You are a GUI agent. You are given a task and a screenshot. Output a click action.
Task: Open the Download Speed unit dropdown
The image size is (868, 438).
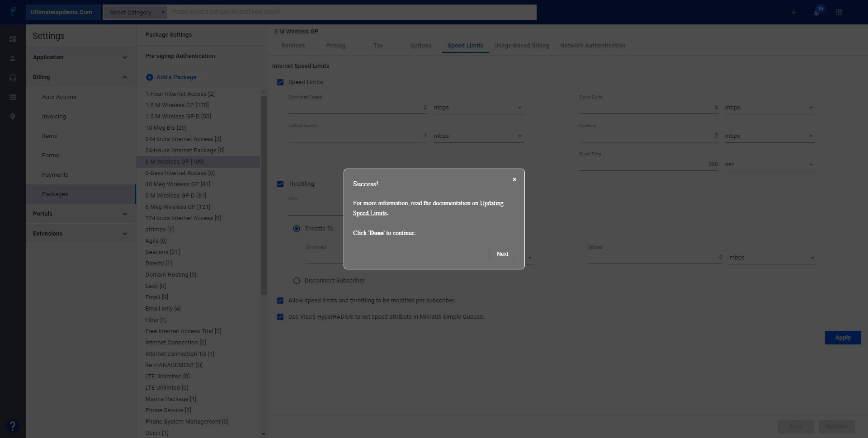coord(479,108)
